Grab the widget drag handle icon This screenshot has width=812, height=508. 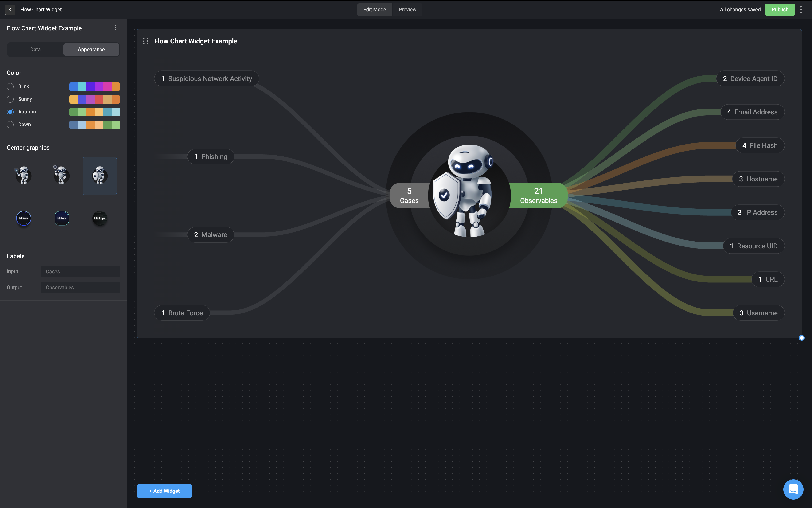click(x=145, y=41)
